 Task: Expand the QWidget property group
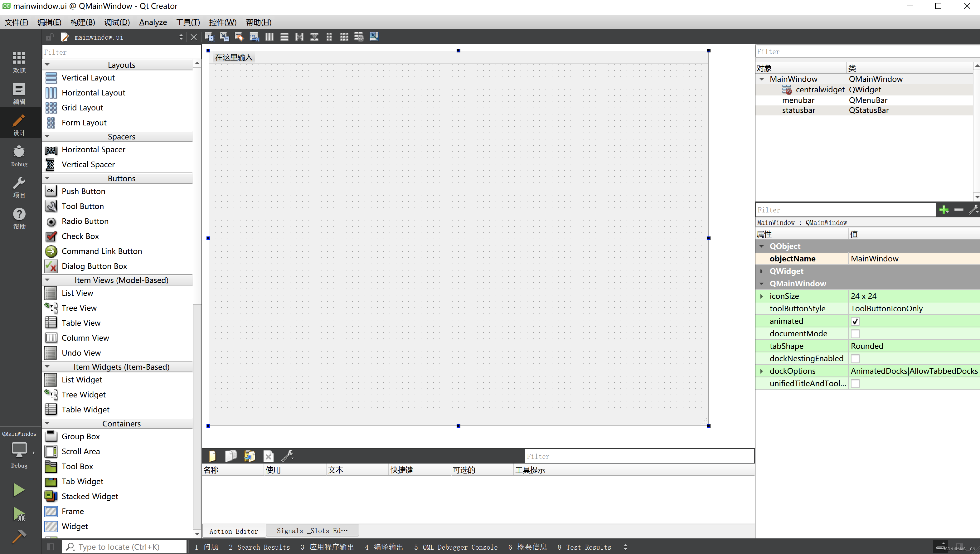pos(762,271)
